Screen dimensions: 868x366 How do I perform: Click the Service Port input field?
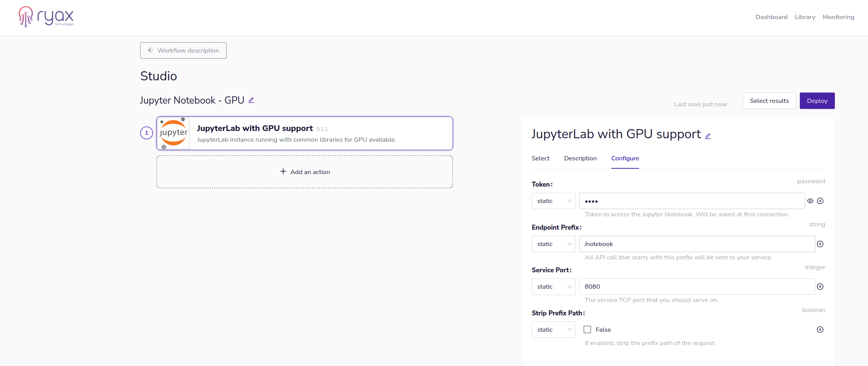point(697,287)
